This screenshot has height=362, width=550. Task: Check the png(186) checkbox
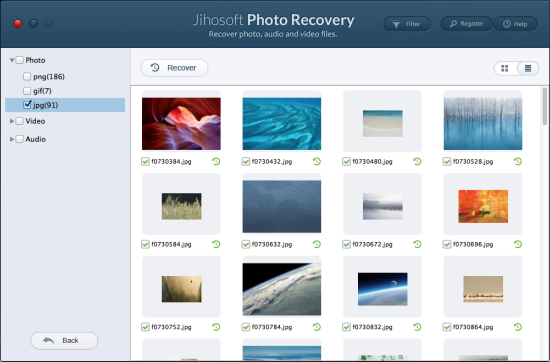(x=27, y=76)
